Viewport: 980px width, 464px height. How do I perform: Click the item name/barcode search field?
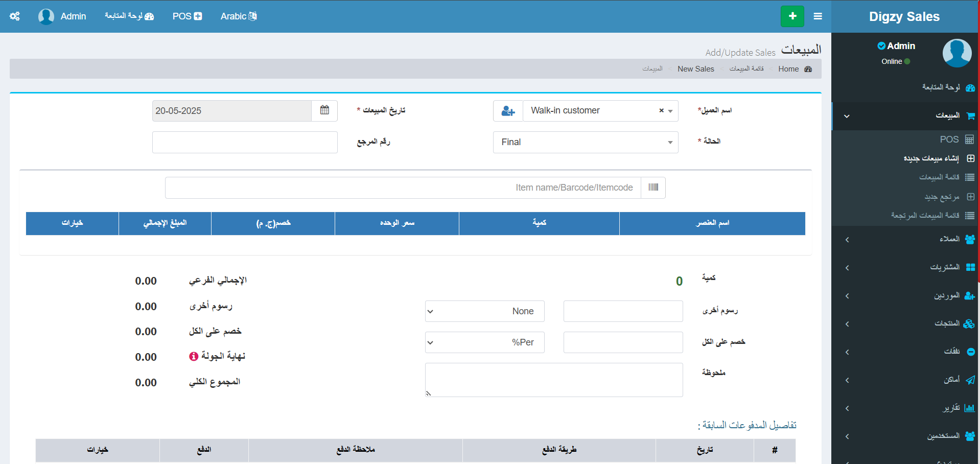tap(403, 188)
